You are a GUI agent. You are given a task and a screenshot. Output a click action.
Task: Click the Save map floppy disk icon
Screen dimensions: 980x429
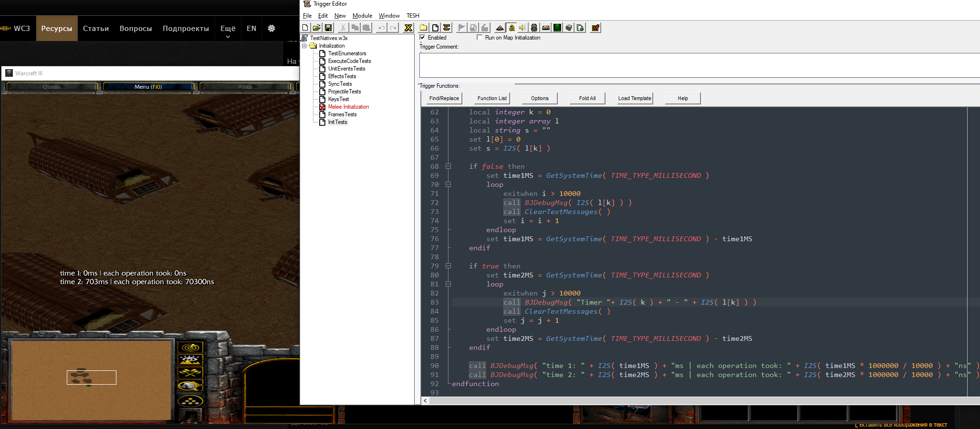(x=328, y=28)
